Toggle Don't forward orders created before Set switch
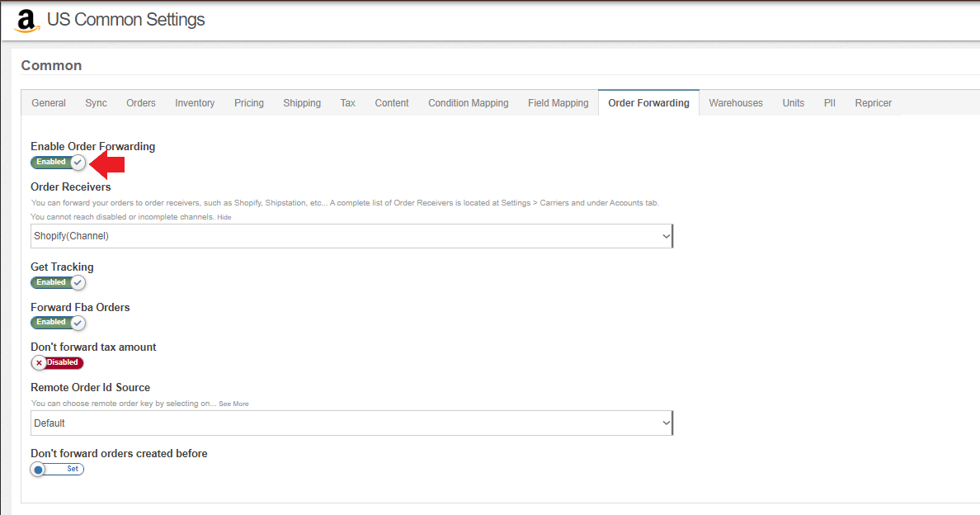Viewport: 980px width, 515px height. 57,469
